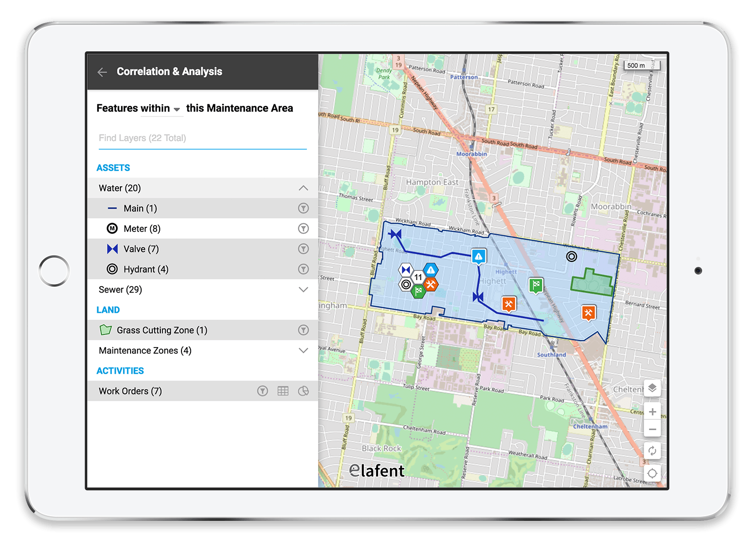Select the valve near Wickham Road corner

[x=396, y=234]
